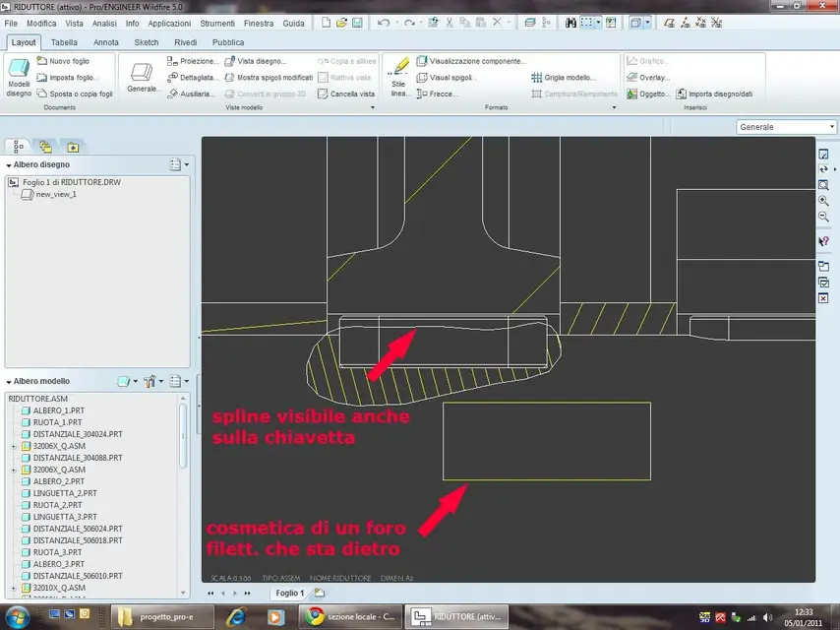Expand 32010X_Q.ASM tree node
Image resolution: width=840 pixels, height=630 pixels.
pyautogui.click(x=14, y=589)
